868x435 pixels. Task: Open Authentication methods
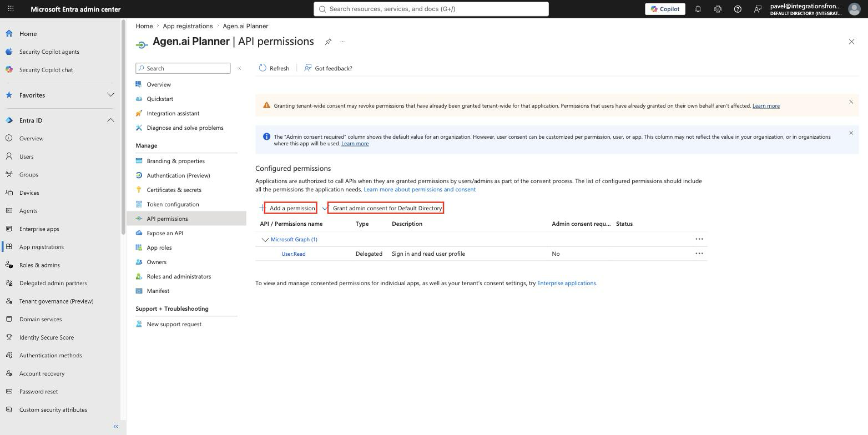(x=51, y=355)
